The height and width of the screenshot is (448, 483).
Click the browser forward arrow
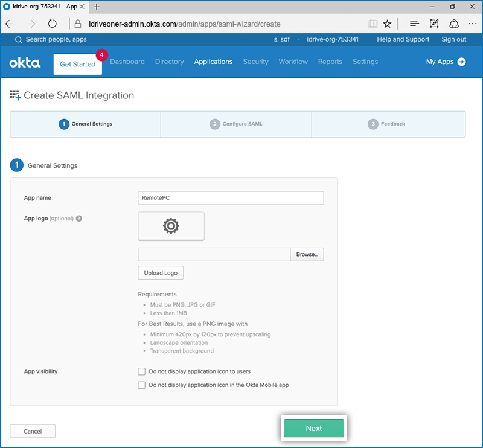click(x=31, y=24)
